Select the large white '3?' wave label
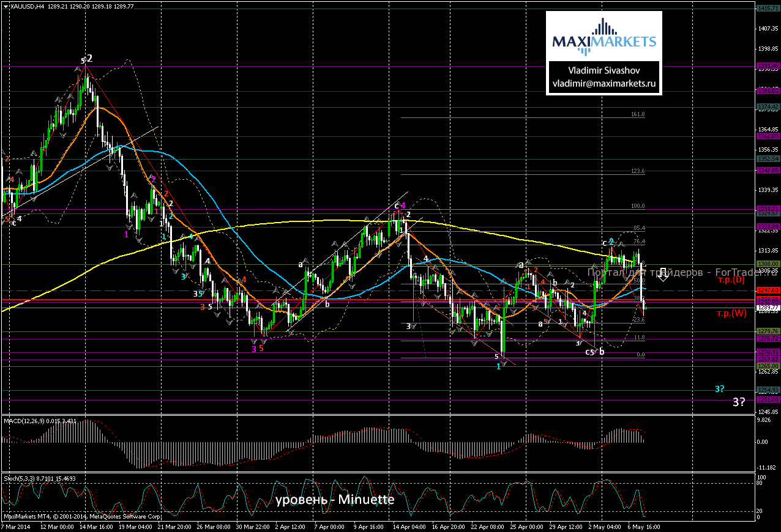Viewport: 781px width, 532px height. click(739, 402)
